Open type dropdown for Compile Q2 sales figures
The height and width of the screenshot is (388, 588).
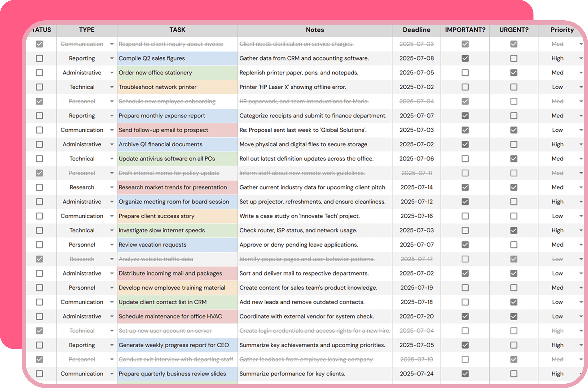pos(112,58)
